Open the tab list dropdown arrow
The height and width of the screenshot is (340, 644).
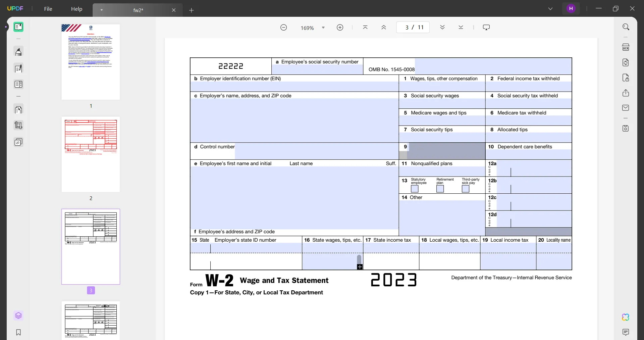[x=101, y=10]
